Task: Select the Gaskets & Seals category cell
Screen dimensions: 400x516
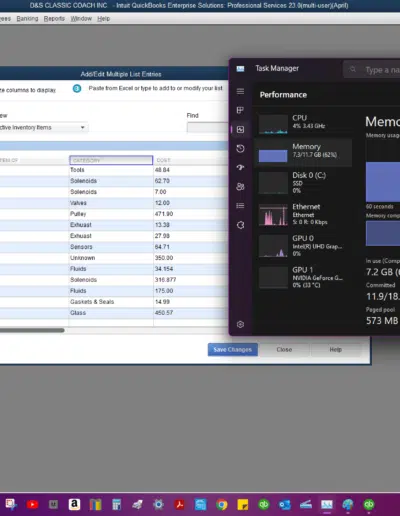Action: coord(111,302)
